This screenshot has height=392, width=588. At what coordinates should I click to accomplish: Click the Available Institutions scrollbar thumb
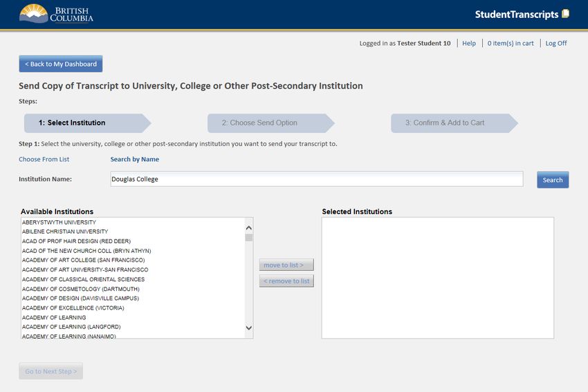248,238
